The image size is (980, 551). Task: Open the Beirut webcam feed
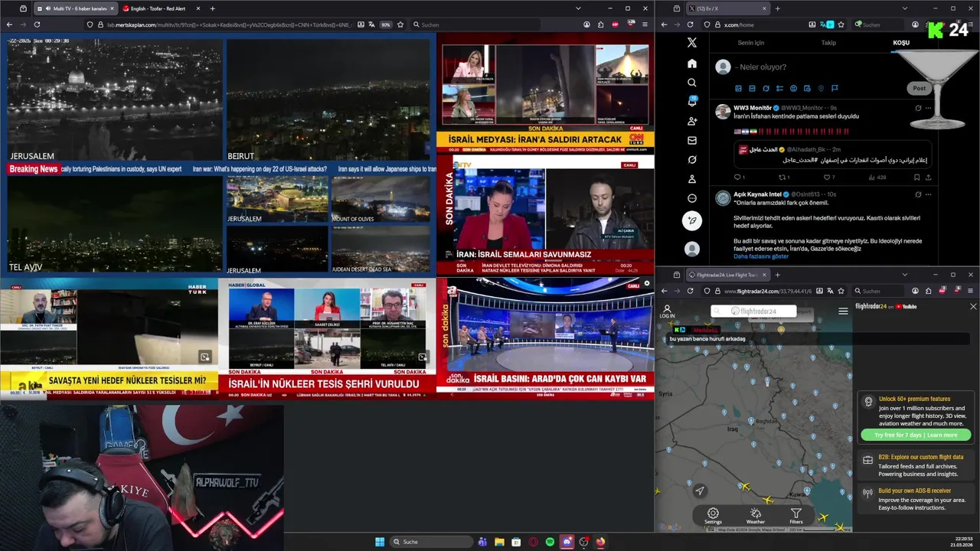[328, 100]
